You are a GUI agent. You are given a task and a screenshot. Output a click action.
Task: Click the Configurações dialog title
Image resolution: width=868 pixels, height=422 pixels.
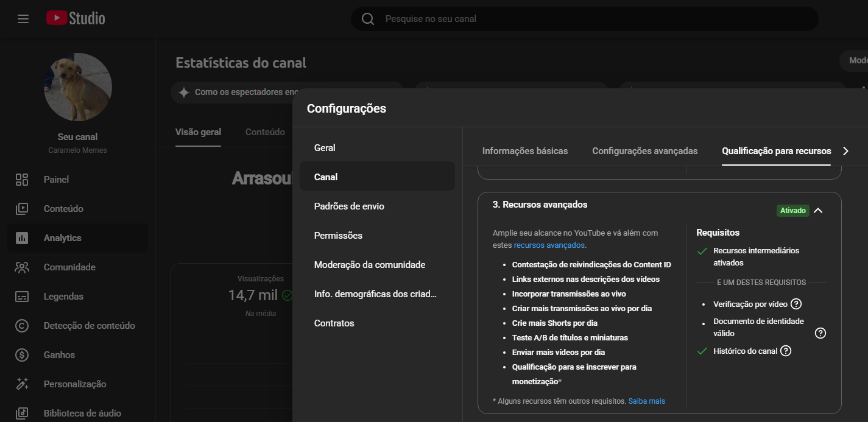[x=347, y=109]
